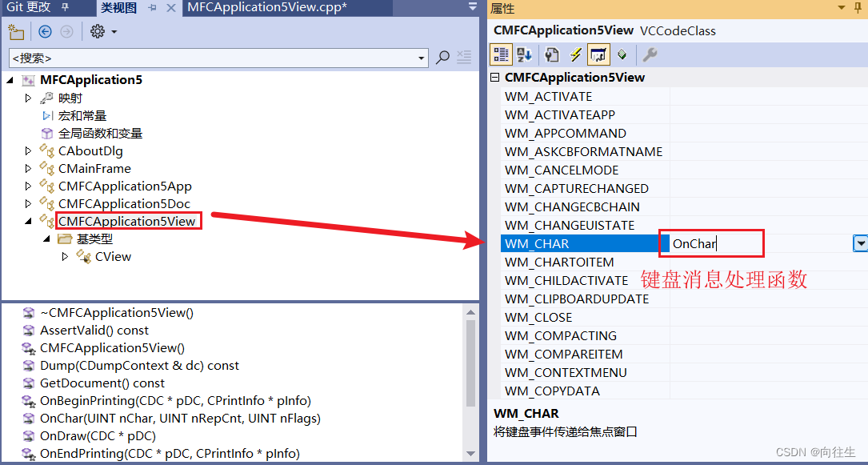Image resolution: width=868 pixels, height=465 pixels.
Task: Show Messages in the Properties toolbar
Action: tap(598, 54)
